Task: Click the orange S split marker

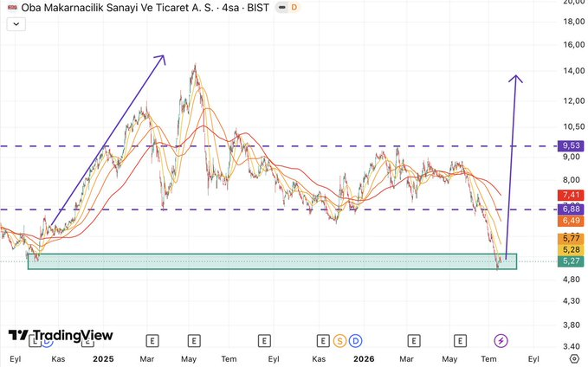Action: (x=339, y=341)
